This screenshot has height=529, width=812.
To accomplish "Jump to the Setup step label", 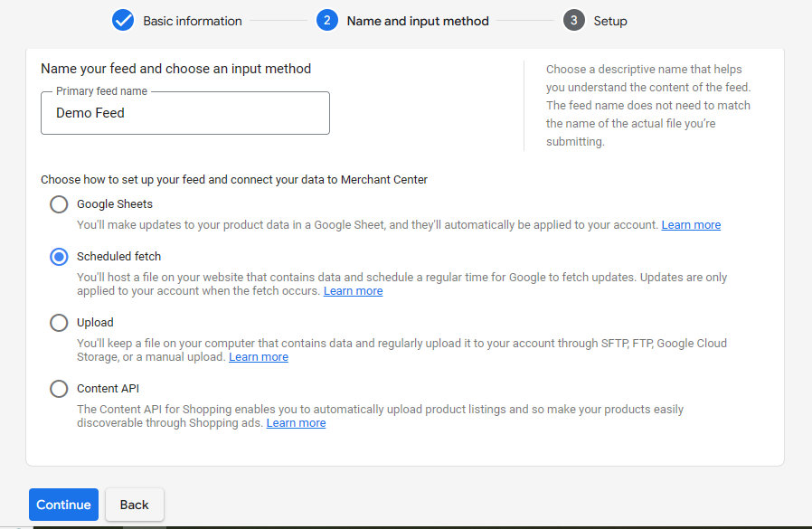I will coord(610,21).
